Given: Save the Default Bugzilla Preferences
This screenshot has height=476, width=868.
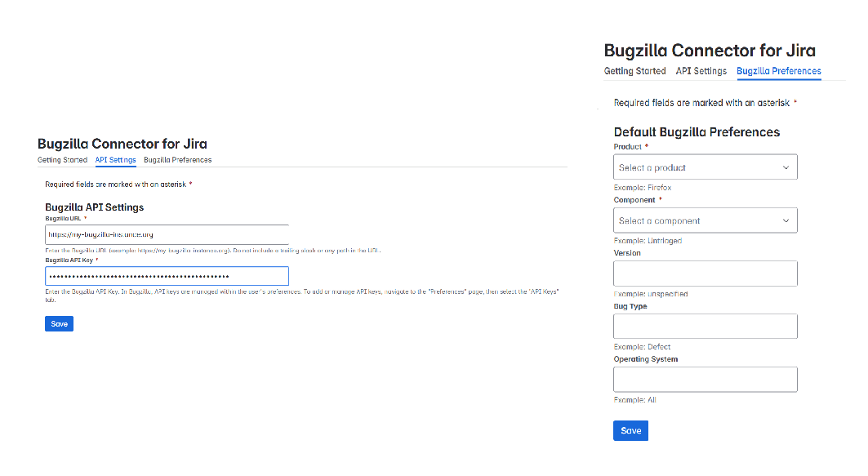Looking at the screenshot, I should [630, 430].
